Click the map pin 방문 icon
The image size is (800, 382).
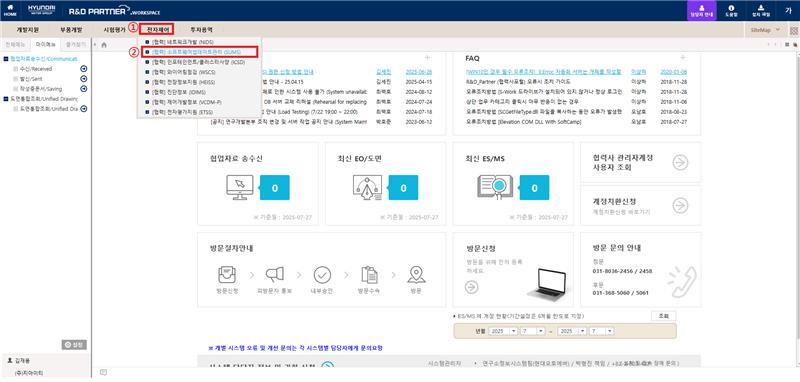coord(416,274)
